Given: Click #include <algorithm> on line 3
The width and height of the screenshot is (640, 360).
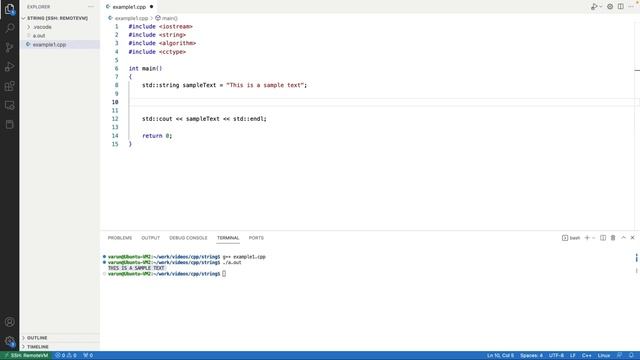Looking at the screenshot, I should pos(162,43).
